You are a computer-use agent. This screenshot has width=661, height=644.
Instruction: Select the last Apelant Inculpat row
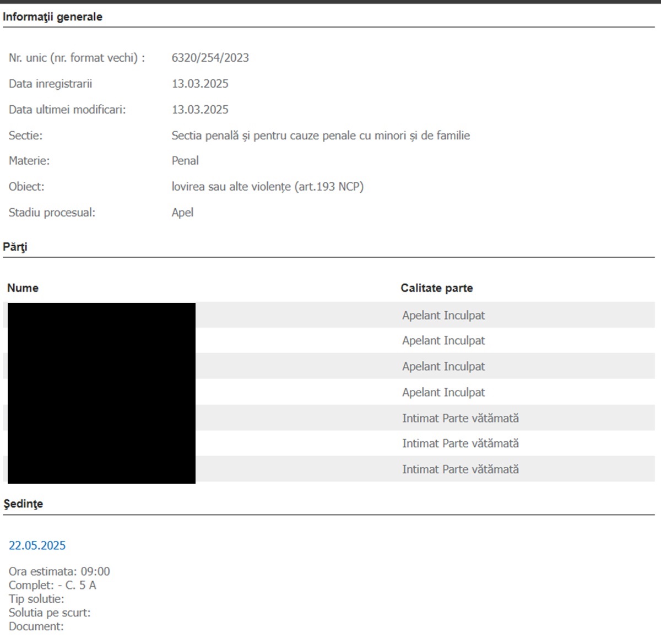point(329,392)
